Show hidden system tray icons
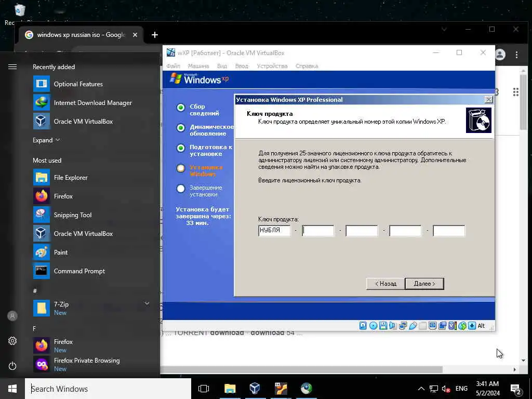Image resolution: width=532 pixels, height=399 pixels. 421,389
